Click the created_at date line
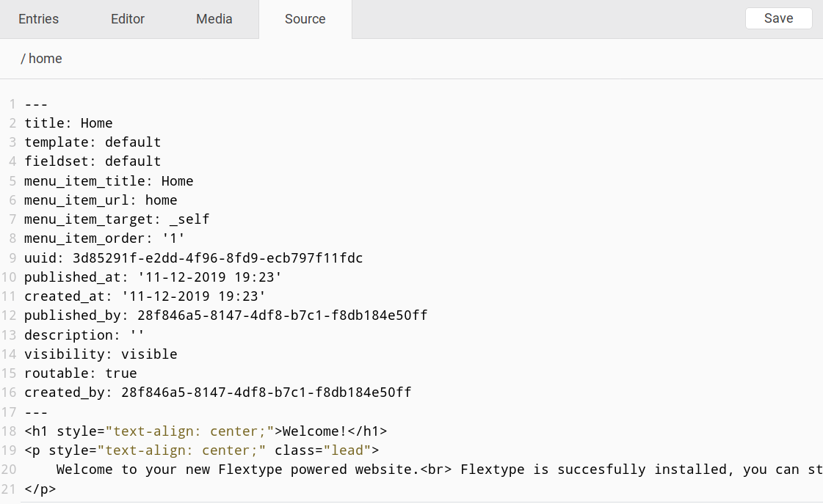Screen dimensions: 823x504 pyautogui.click(x=145, y=296)
